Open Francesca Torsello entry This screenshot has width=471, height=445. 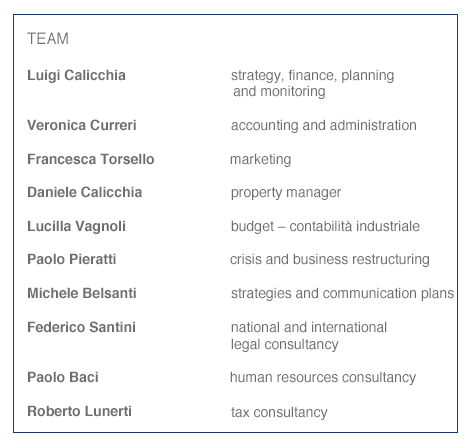click(91, 159)
